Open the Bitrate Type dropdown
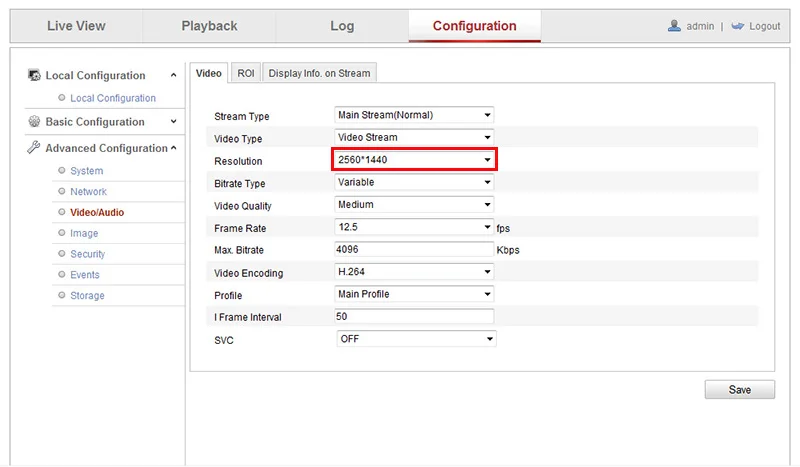Image resolution: width=800 pixels, height=467 pixels. [x=414, y=182]
